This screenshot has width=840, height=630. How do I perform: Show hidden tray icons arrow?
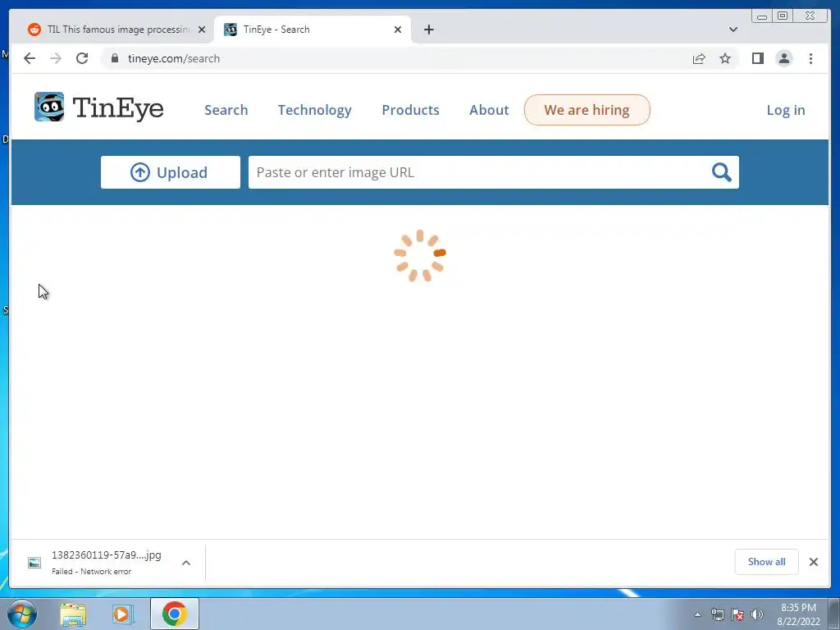697,614
